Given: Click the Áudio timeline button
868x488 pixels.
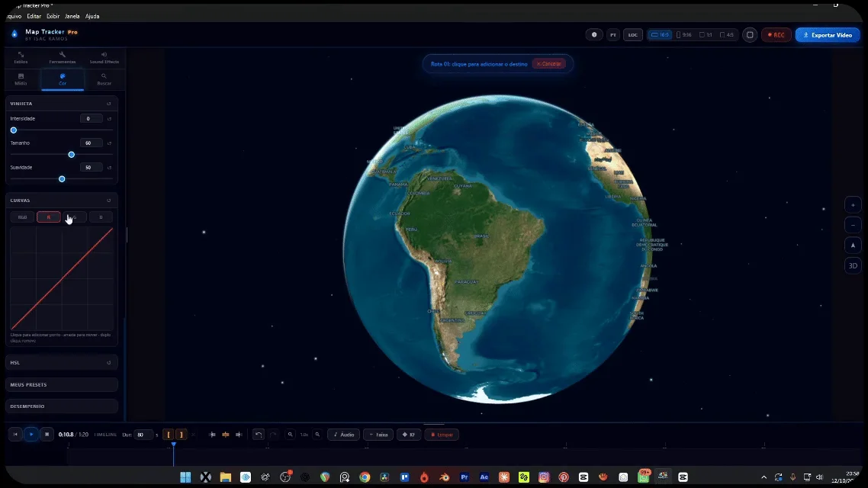Looking at the screenshot, I should [344, 435].
